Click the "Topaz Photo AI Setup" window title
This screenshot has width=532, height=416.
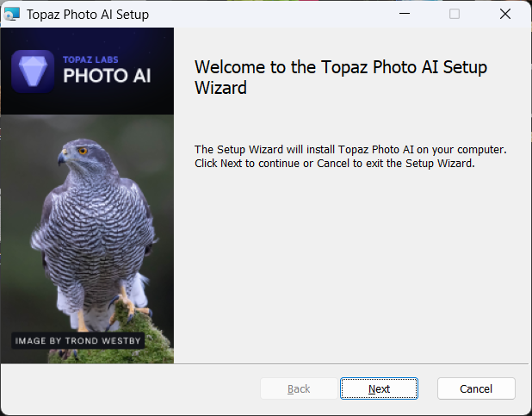(87, 14)
